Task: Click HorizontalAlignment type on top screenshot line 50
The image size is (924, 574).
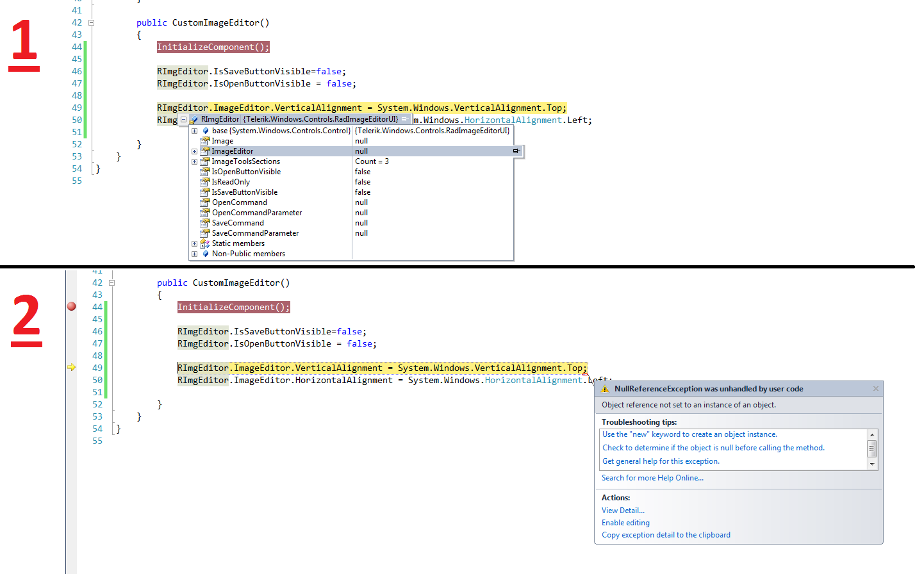Action: pyautogui.click(x=513, y=120)
